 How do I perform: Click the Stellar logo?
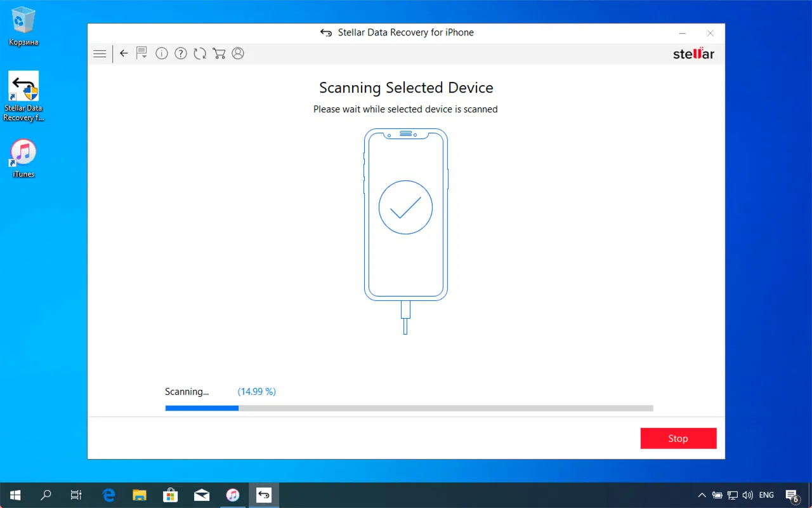pos(693,53)
